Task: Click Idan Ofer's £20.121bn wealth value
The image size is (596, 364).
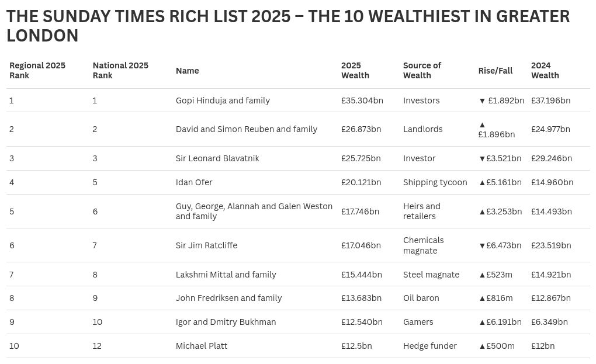Action: point(361,182)
